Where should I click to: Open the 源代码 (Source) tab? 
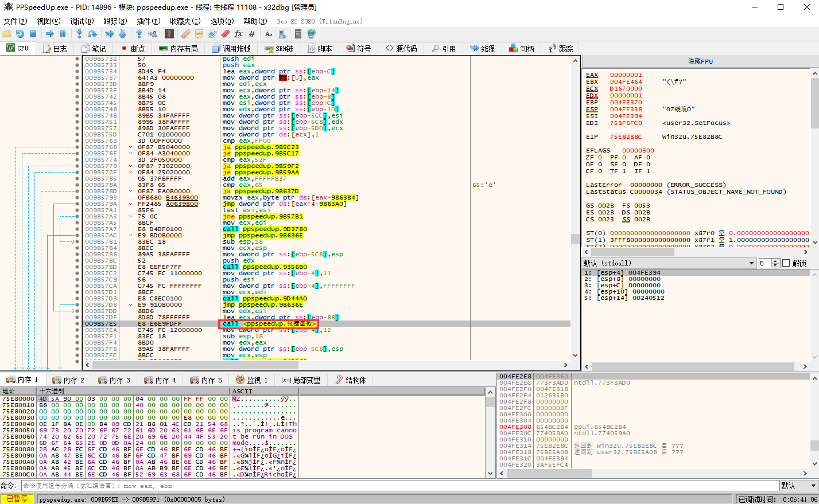402,48
